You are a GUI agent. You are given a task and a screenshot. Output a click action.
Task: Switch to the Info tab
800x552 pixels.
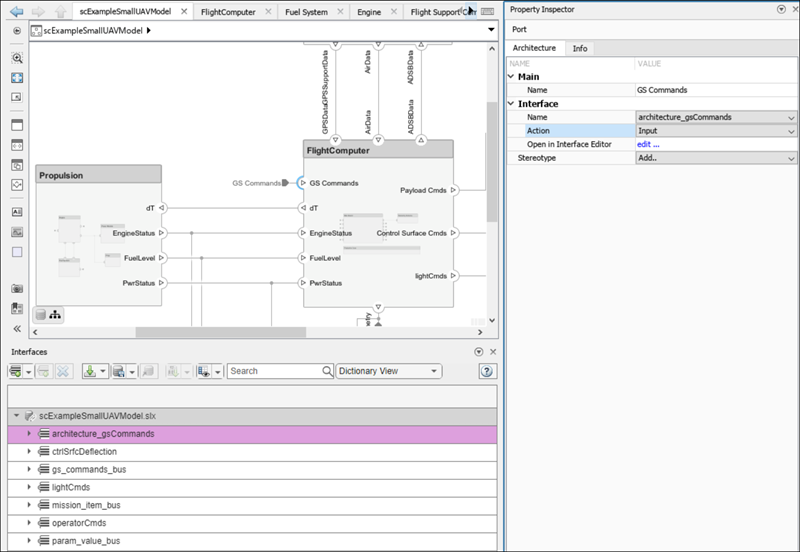coord(580,48)
